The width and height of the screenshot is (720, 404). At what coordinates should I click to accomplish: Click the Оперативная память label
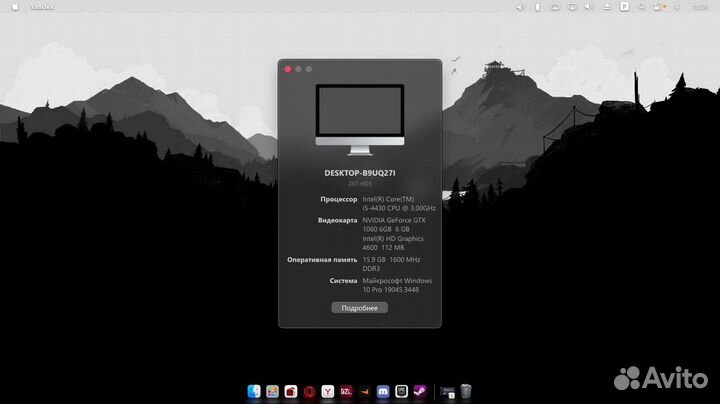pos(322,260)
